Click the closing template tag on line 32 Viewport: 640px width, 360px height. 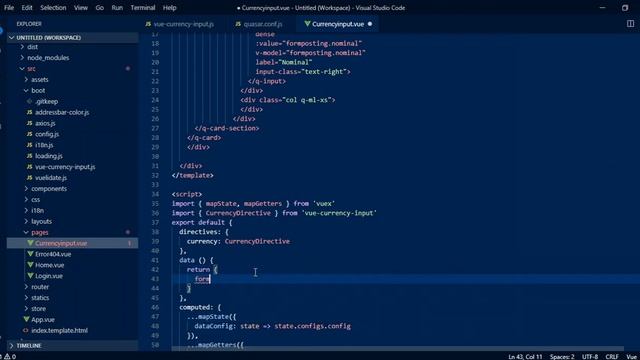(193, 176)
